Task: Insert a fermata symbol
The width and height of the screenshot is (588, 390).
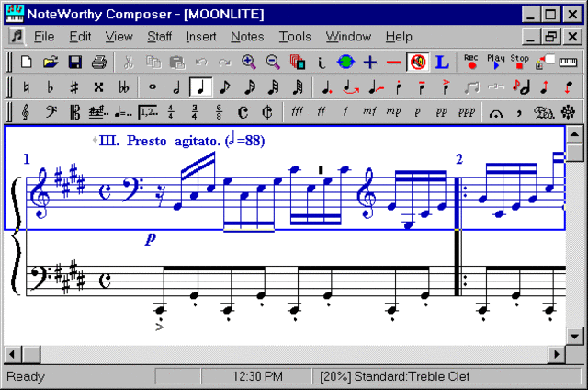Action: (x=496, y=113)
